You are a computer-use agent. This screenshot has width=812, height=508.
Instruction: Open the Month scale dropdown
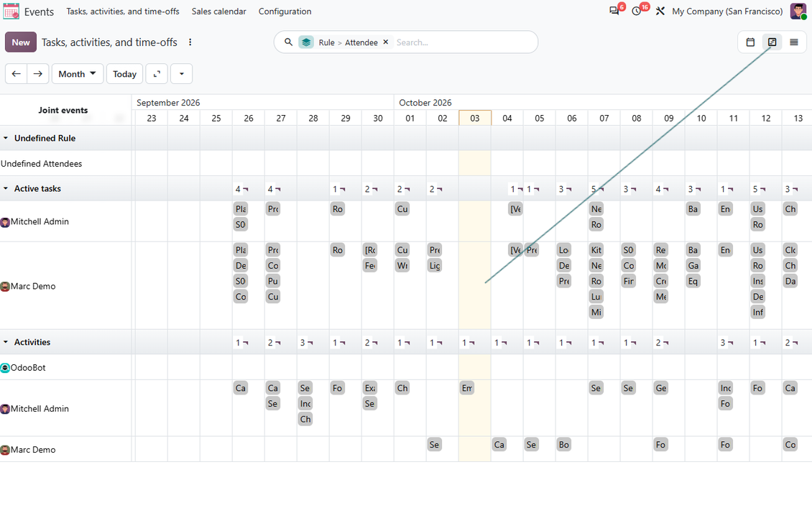(x=78, y=73)
